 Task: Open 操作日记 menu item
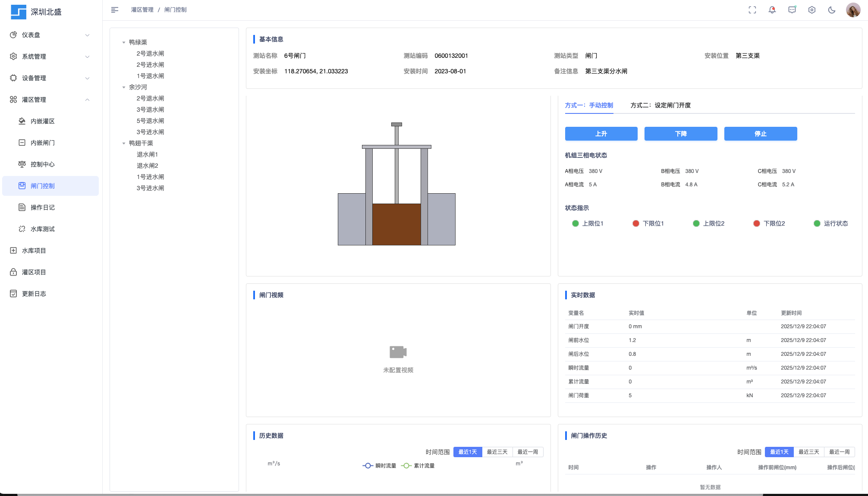pyautogui.click(x=50, y=207)
